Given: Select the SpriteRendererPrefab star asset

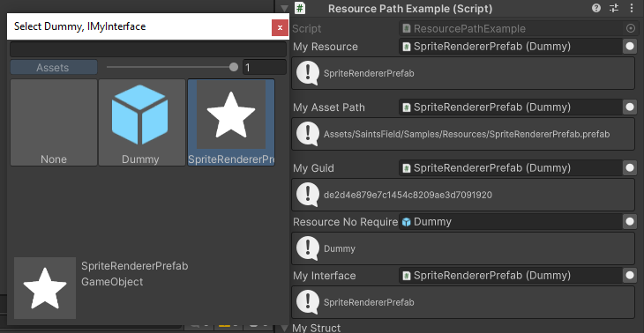Looking at the screenshot, I should coord(231,122).
